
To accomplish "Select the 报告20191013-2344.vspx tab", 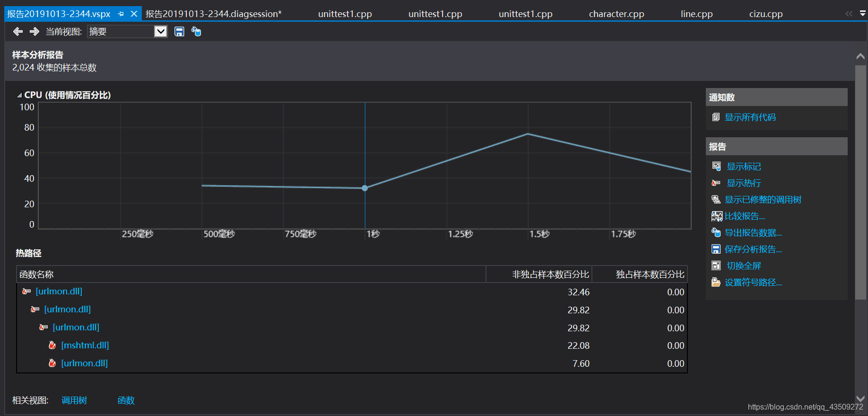I will (59, 14).
